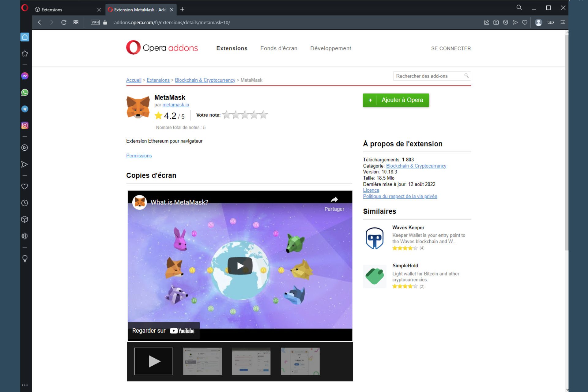The height and width of the screenshot is (392, 588).
Task: Rate with the third star in Votre note
Action: point(245,115)
